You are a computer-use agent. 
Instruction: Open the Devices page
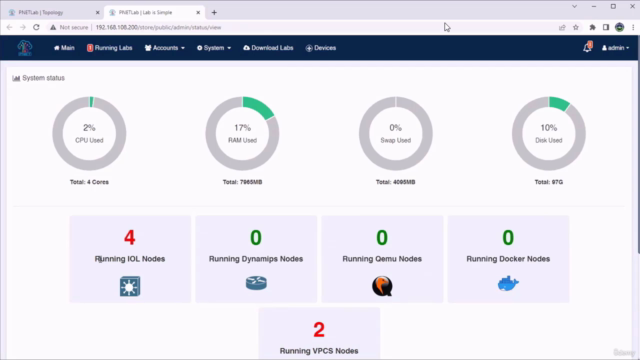(x=321, y=48)
